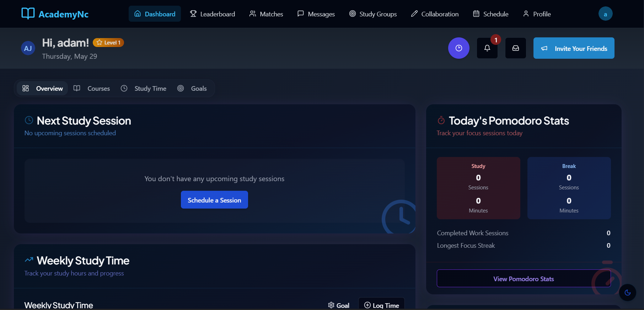Click the trend arrow icon by Weekly Study Time
Screen dimensions: 644x310
coord(29,260)
